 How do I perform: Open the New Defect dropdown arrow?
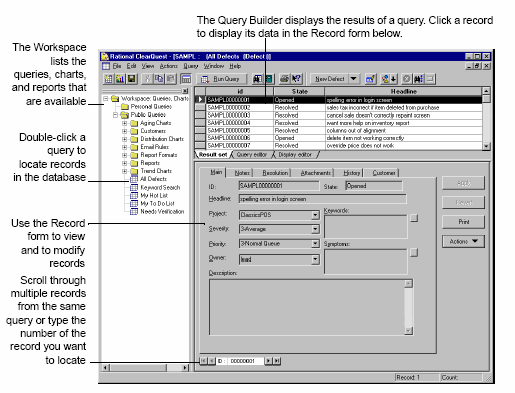(353, 79)
